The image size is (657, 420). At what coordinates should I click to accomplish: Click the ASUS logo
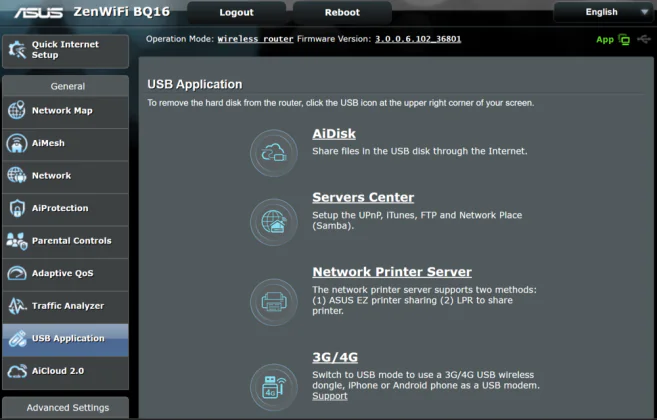[39, 13]
